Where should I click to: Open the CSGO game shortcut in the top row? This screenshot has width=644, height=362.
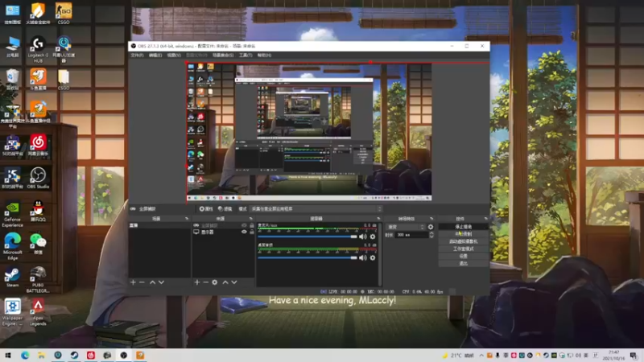click(x=64, y=13)
